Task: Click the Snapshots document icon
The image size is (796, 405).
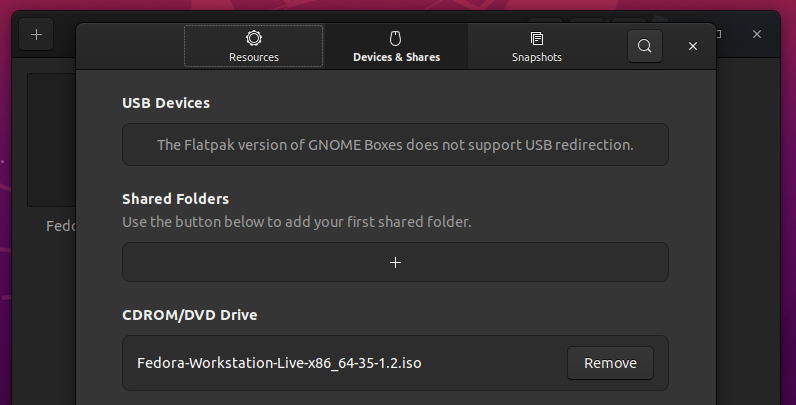Action: pos(537,38)
